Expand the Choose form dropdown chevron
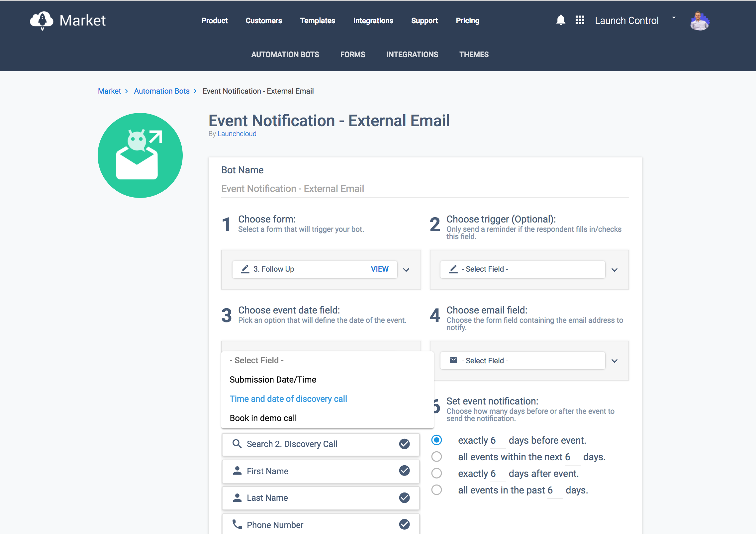This screenshot has width=756, height=534. click(406, 270)
